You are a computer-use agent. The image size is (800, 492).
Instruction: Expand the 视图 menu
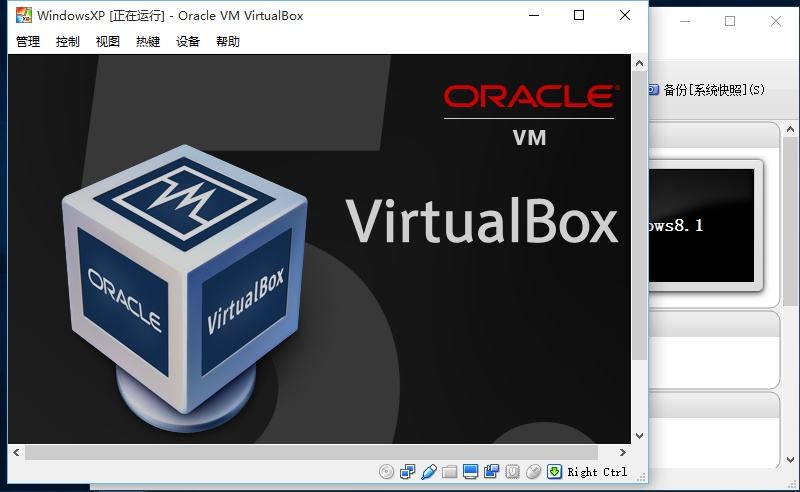pos(108,42)
